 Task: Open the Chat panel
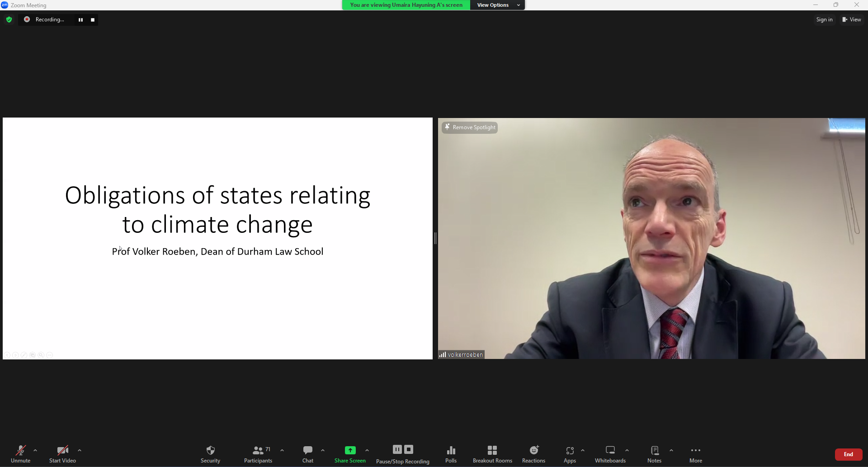[307, 454]
